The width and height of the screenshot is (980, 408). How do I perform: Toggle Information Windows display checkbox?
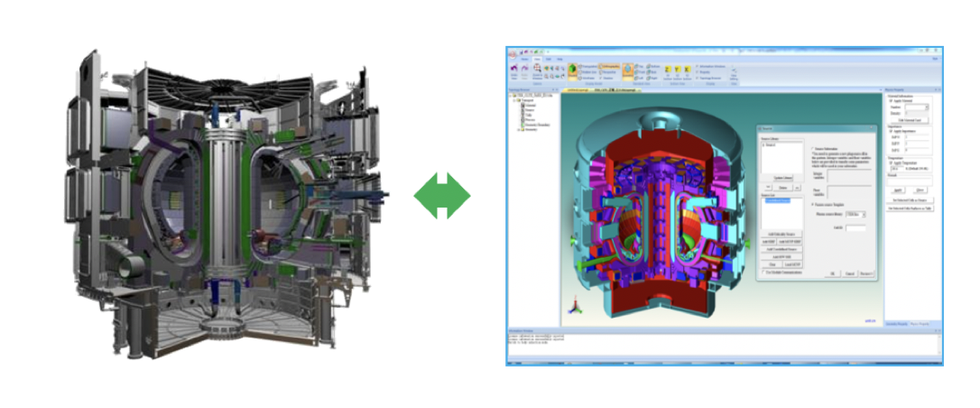pos(697,66)
